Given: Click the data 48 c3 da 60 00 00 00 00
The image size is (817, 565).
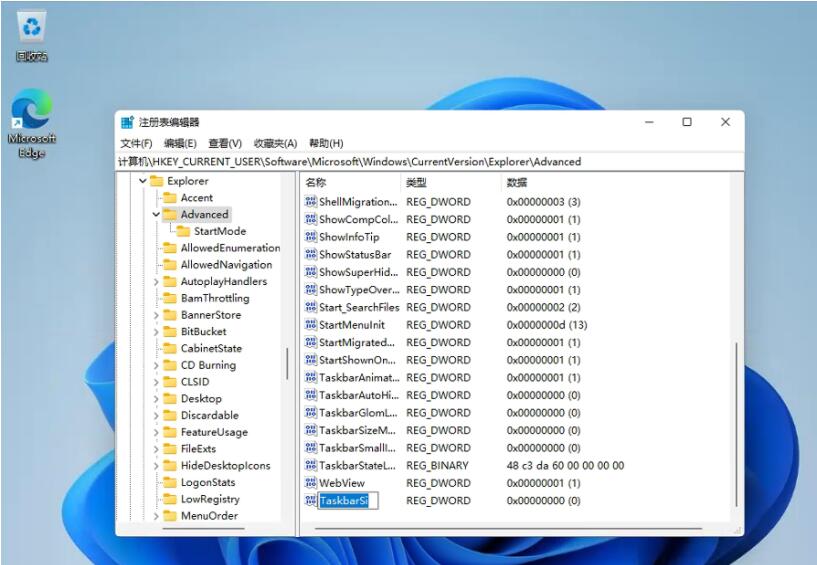Looking at the screenshot, I should (x=565, y=465).
